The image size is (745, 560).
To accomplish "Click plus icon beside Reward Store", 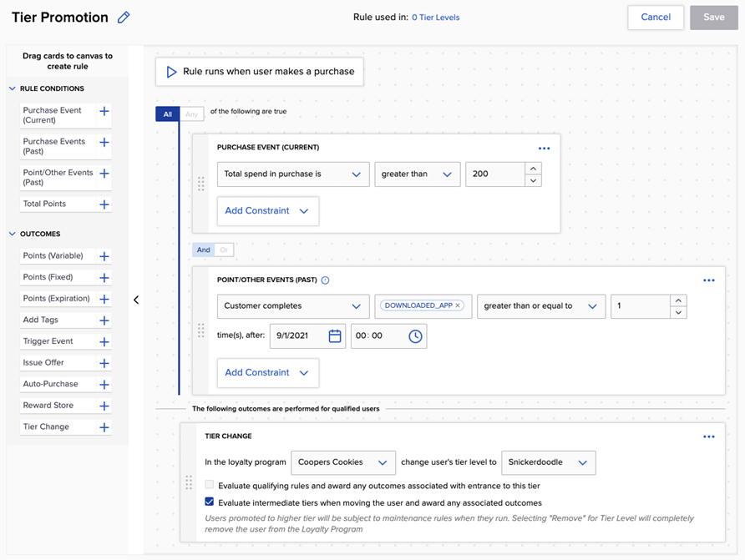I will [104, 406].
